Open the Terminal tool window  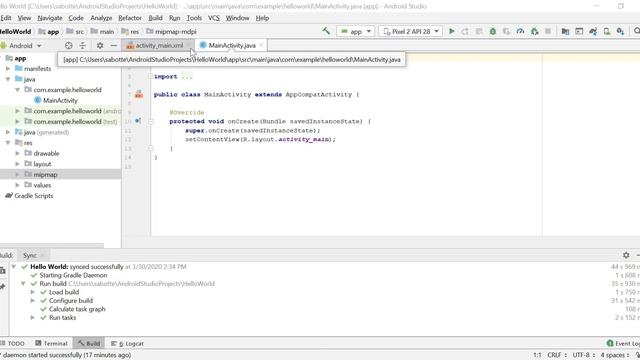pos(51,344)
